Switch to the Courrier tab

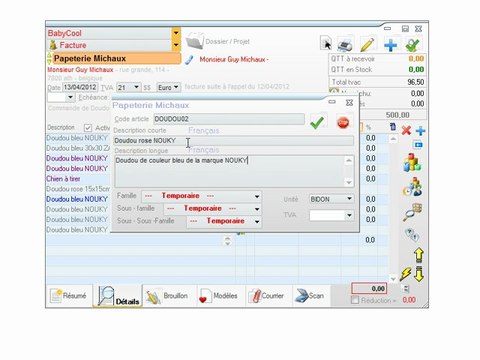[267, 296]
